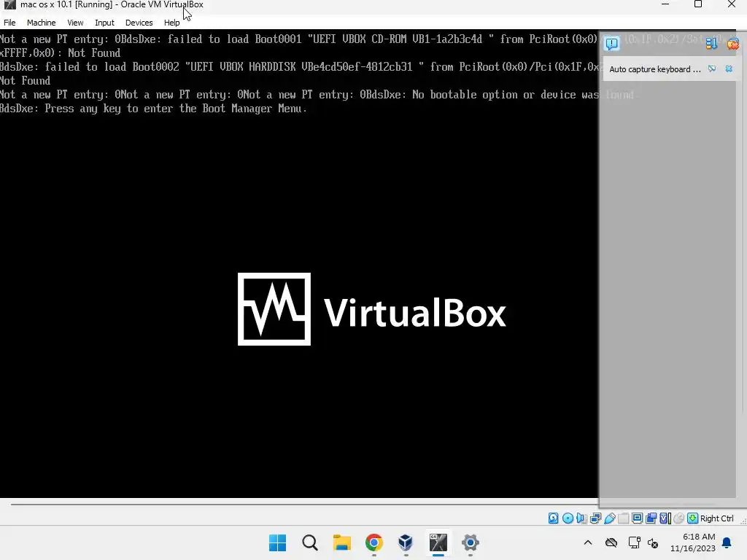
Task: Click the hard disk activity status icon
Action: [553, 518]
